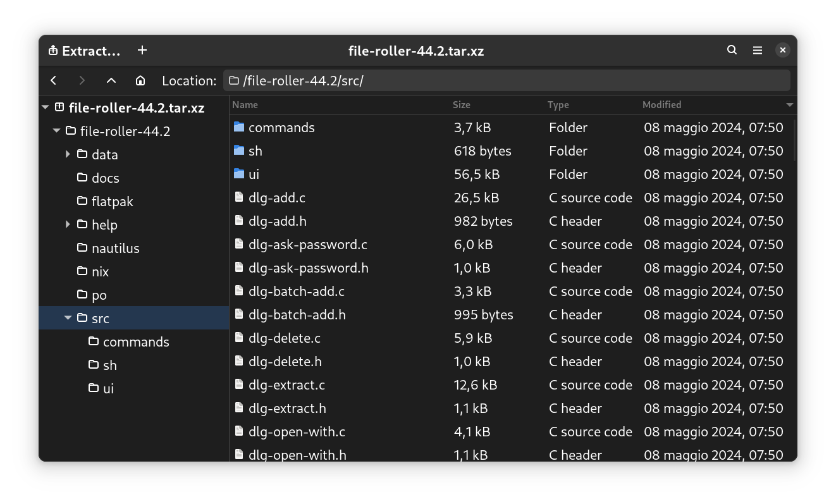836x504 pixels.
Task: Go to archive home location
Action: (x=140, y=80)
